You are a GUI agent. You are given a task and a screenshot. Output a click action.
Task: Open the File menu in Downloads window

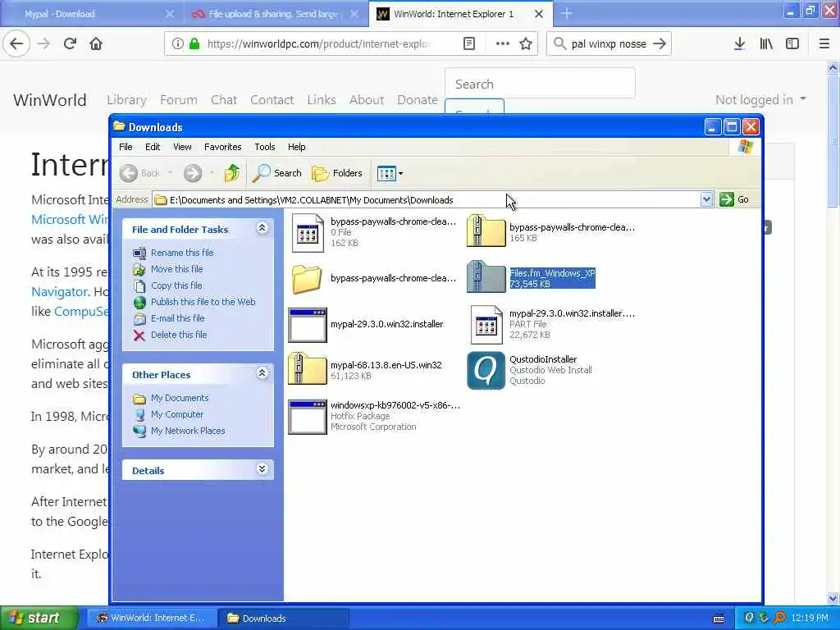tap(126, 147)
